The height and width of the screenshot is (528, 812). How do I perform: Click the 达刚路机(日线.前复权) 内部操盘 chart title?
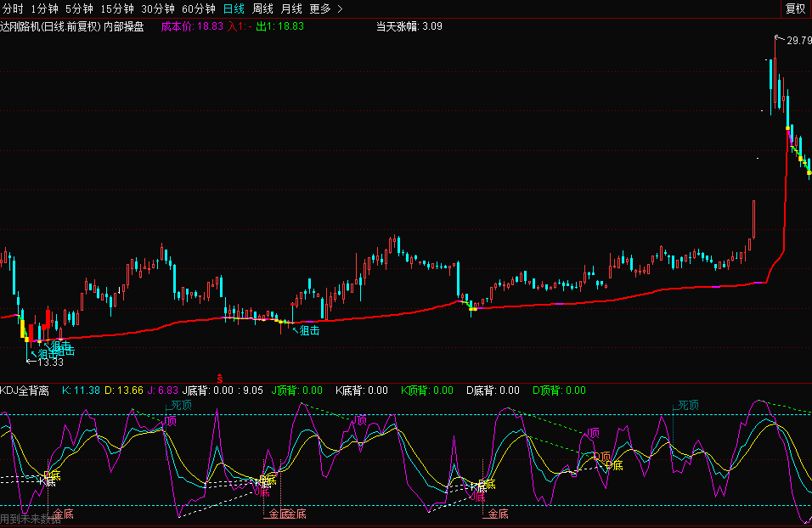click(x=72, y=26)
